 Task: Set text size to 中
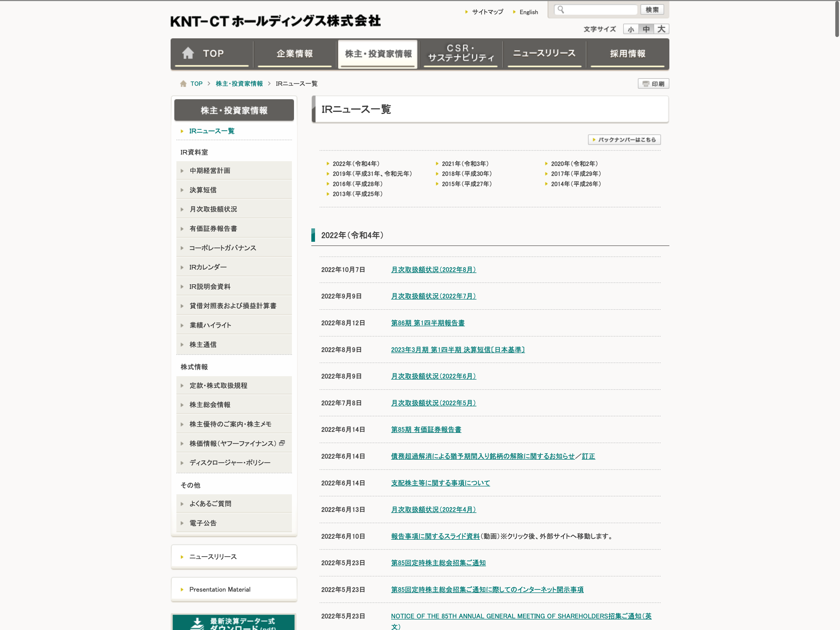pos(646,29)
